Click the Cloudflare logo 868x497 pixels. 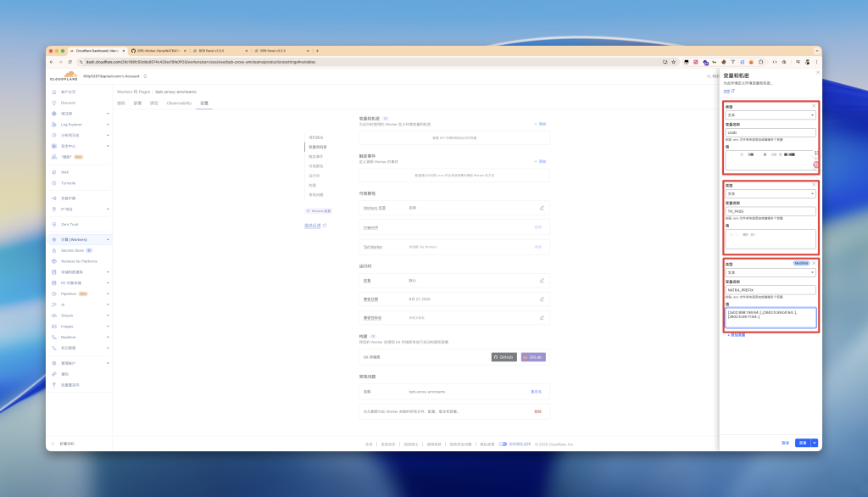tap(64, 75)
